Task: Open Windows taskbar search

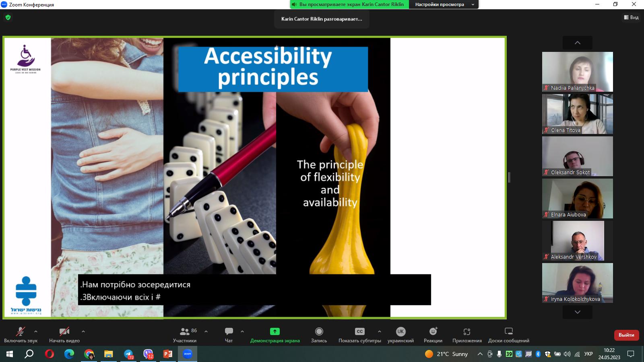Action: [x=29, y=354]
